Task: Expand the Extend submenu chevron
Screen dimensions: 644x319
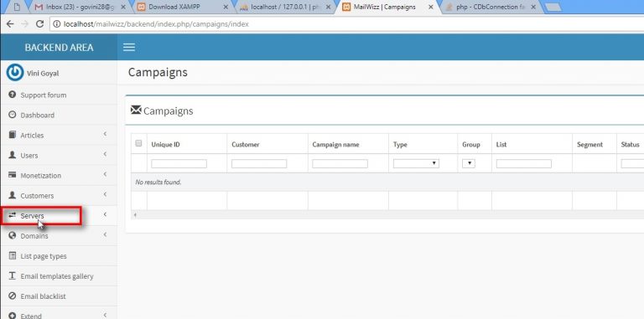Action: tap(105, 315)
